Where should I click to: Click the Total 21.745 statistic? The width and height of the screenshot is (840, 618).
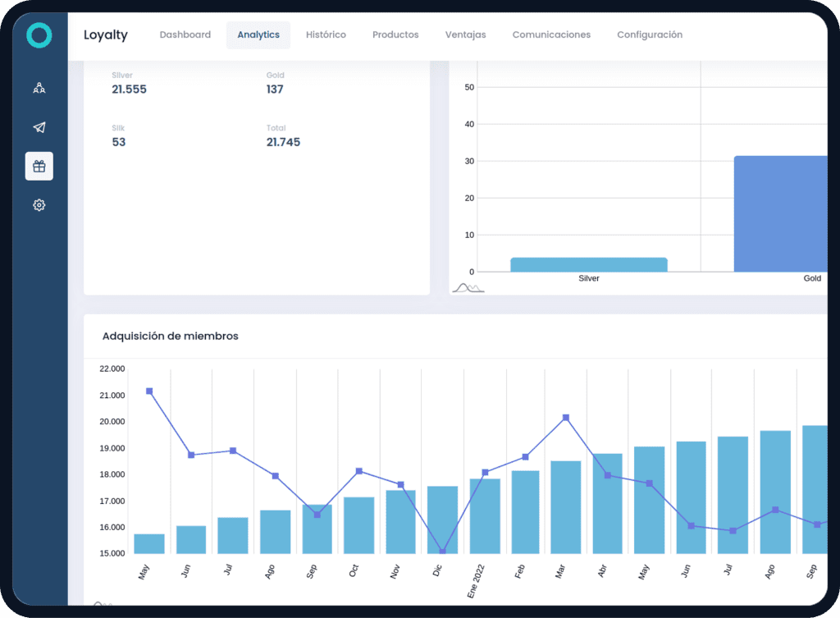tap(283, 136)
